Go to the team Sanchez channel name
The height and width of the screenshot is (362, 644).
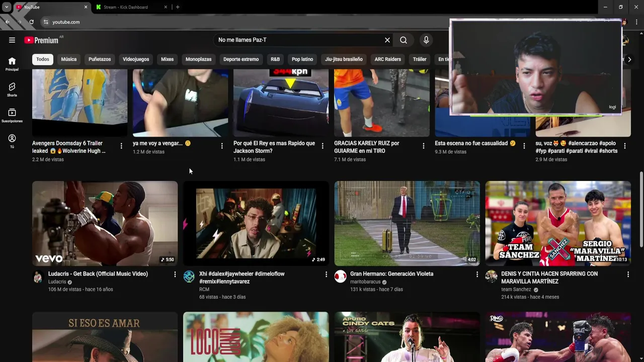click(x=516, y=290)
